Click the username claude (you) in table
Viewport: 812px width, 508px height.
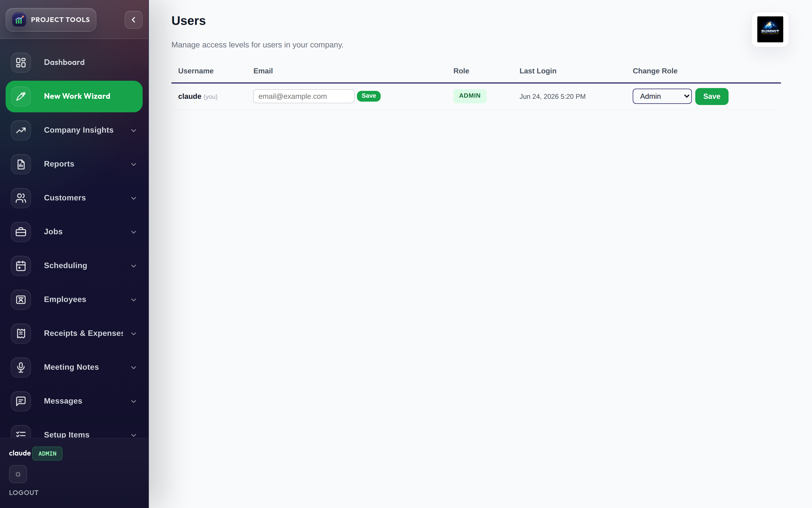198,97
